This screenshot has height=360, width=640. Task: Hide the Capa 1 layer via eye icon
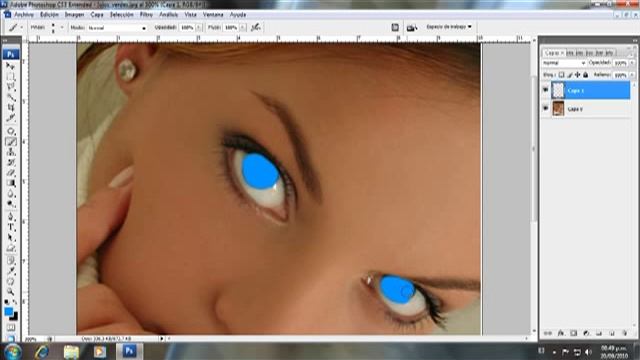click(545, 90)
